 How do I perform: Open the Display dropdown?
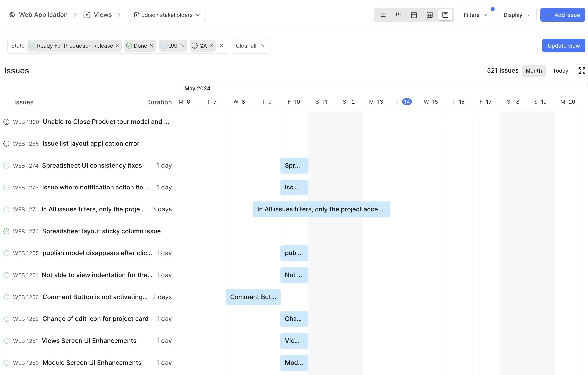pyautogui.click(x=517, y=15)
